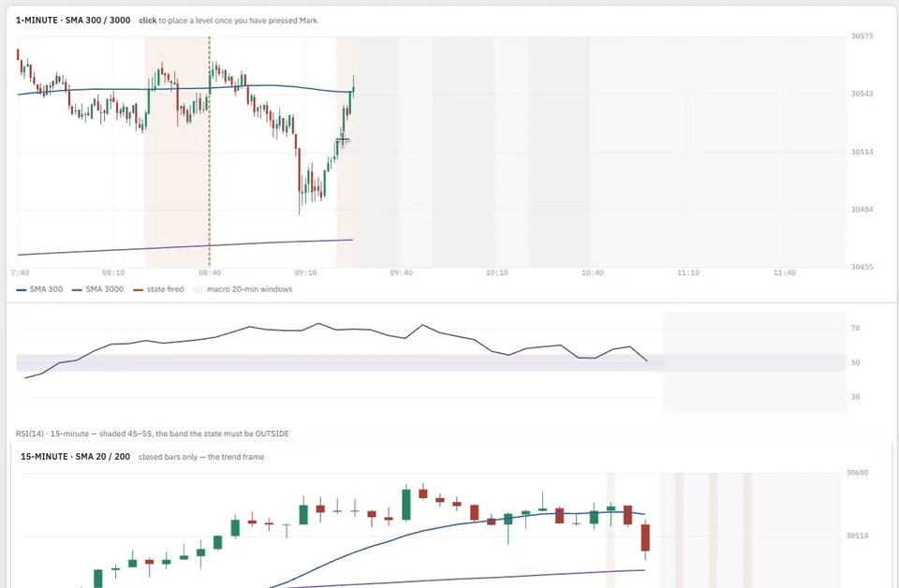Click the 11:40 time axis label

pyautogui.click(x=785, y=272)
